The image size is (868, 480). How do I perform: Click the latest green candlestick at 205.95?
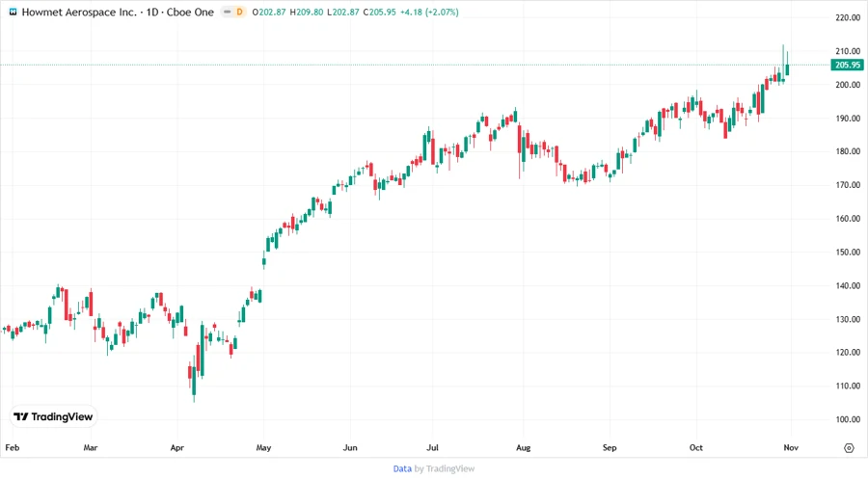pos(787,64)
